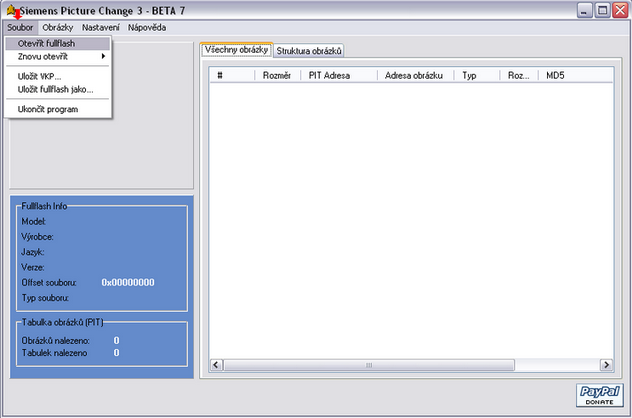Select Uložit fullflash jako... entry

click(x=58, y=89)
